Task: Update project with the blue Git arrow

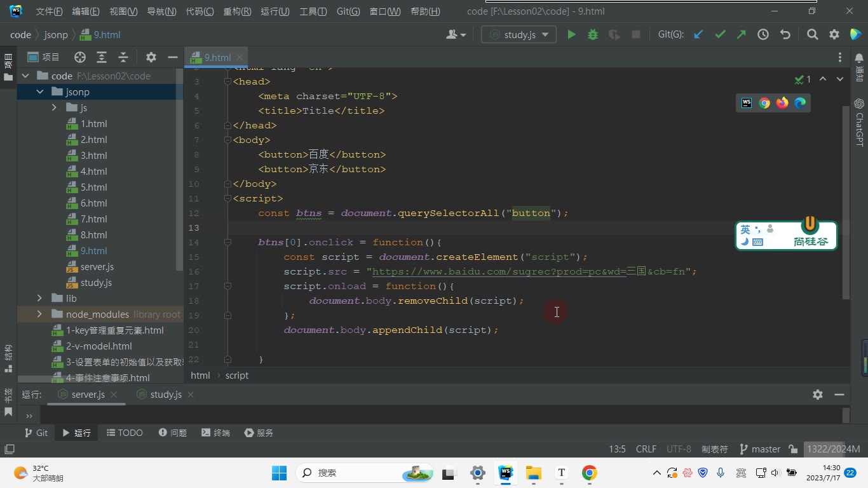Action: 698,35
